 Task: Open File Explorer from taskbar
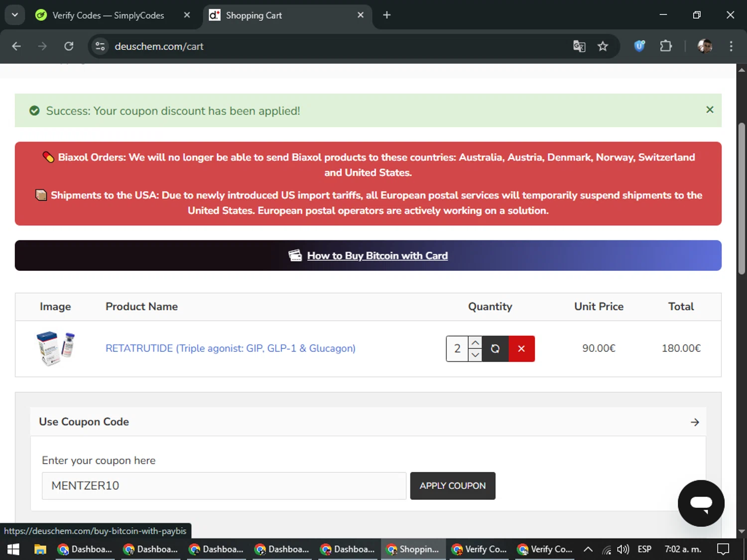click(40, 549)
